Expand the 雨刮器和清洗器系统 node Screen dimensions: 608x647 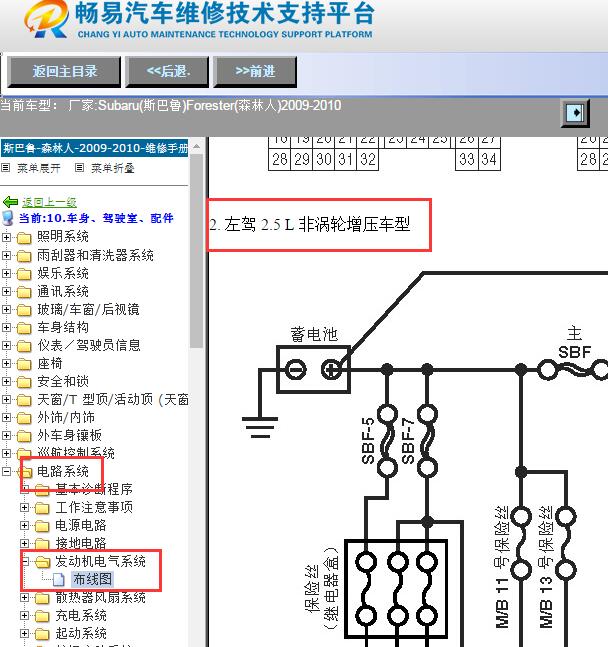(6, 255)
